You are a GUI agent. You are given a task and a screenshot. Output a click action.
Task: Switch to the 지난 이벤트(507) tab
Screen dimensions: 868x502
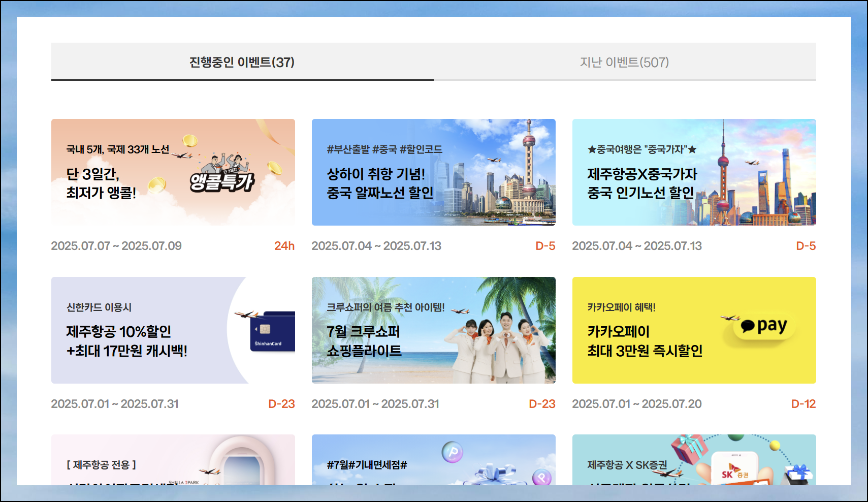tap(625, 62)
